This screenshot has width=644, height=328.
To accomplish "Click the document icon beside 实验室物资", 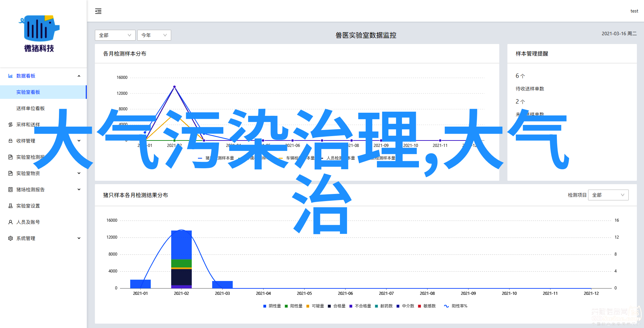I will [x=11, y=173].
